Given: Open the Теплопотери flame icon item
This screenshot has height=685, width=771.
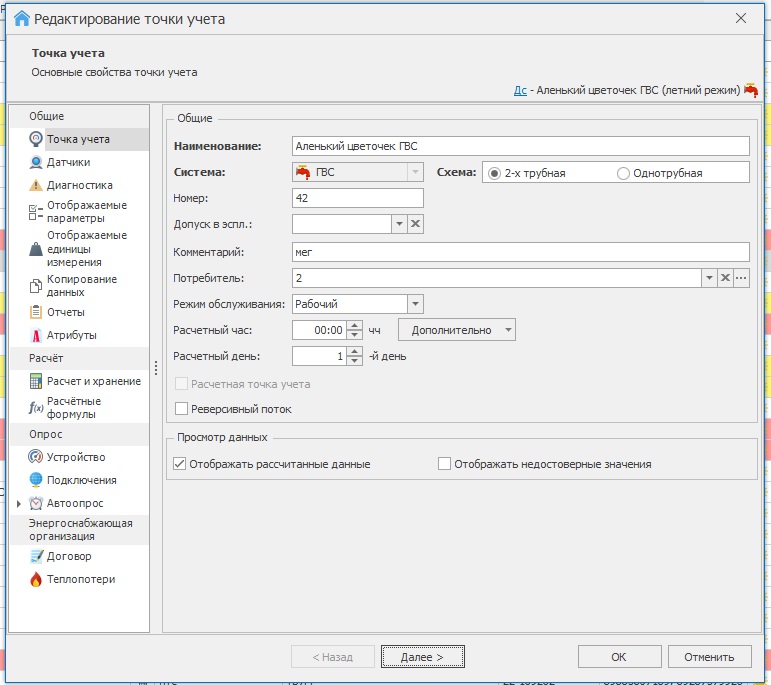Looking at the screenshot, I should [35, 579].
